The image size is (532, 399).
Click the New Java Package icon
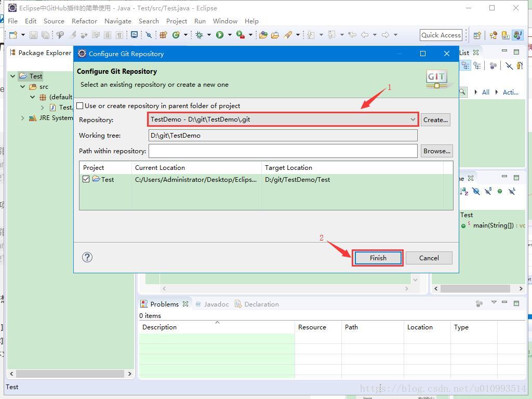pyautogui.click(x=164, y=35)
